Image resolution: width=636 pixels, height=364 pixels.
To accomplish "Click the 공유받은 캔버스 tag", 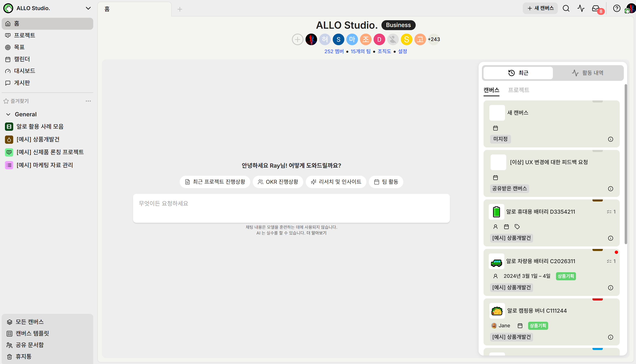I will coord(510,188).
